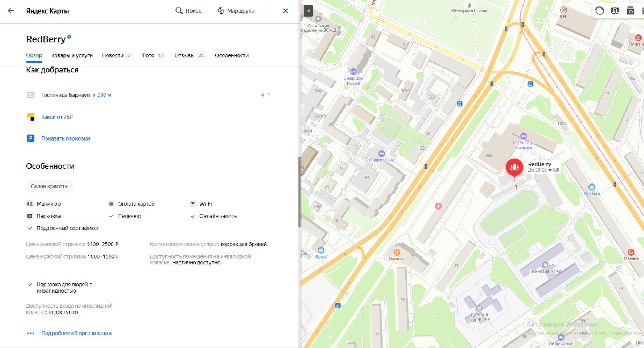Open Поиск search with magnifier icon
The height and width of the screenshot is (348, 644).
click(x=188, y=11)
